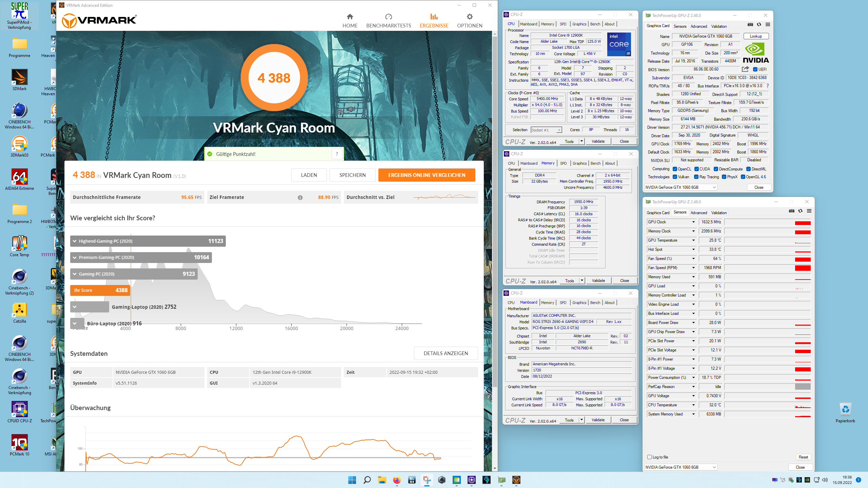This screenshot has width=868, height=488.
Task: Open GPU Clock sensor dropdown arrow
Action: [x=693, y=222]
